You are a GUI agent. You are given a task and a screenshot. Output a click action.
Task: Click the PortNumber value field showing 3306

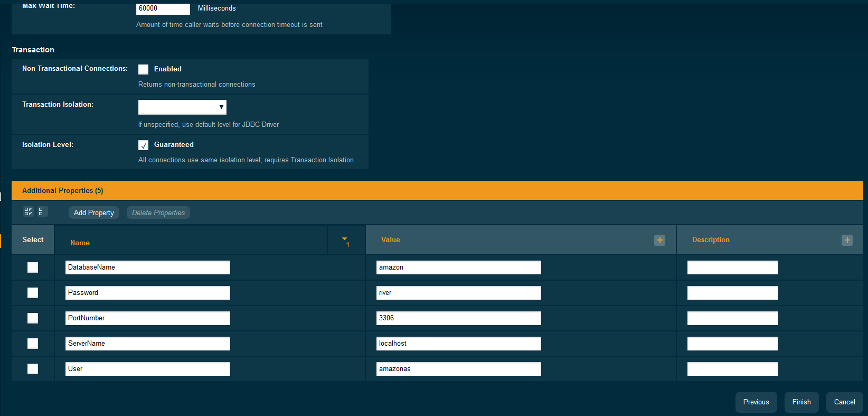(458, 318)
